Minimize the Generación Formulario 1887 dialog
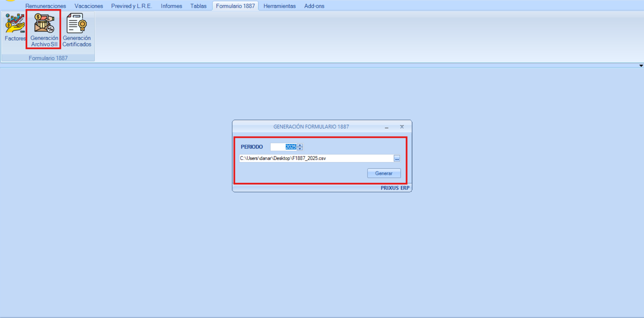 [386, 127]
